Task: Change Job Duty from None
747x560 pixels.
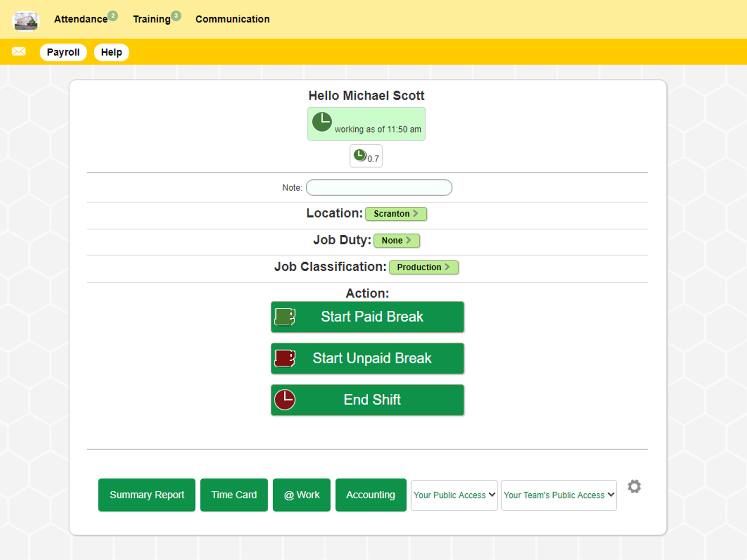Action: coord(397,240)
